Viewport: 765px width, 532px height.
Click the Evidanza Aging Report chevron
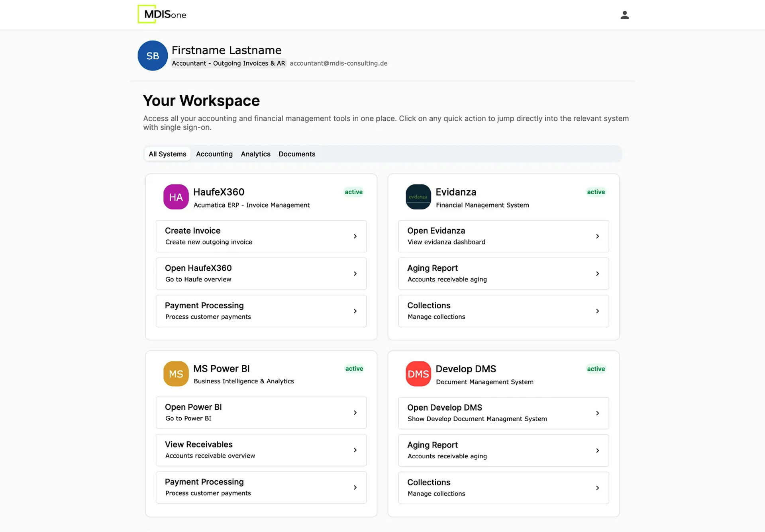pyautogui.click(x=597, y=274)
